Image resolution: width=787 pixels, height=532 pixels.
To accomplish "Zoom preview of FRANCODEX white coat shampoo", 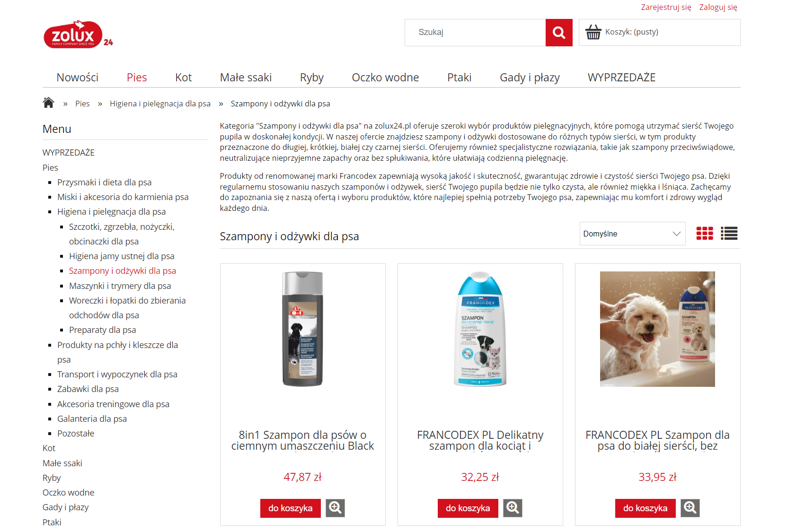I will click(690, 508).
